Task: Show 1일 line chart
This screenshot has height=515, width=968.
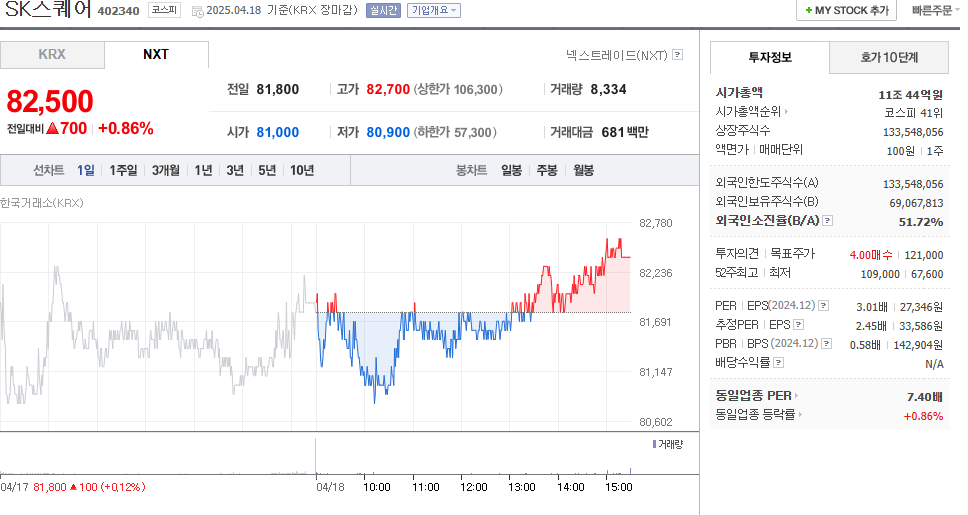Action: coord(86,170)
